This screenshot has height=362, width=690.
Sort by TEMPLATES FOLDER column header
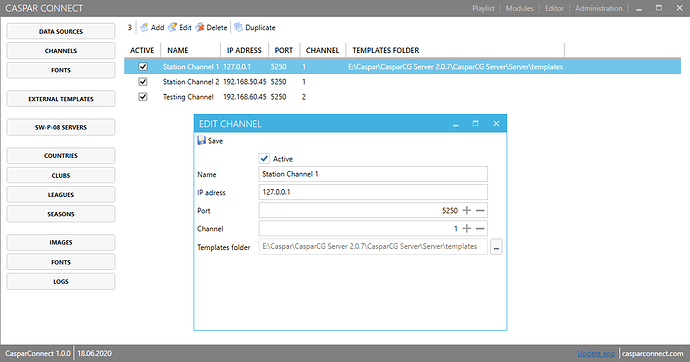(386, 50)
